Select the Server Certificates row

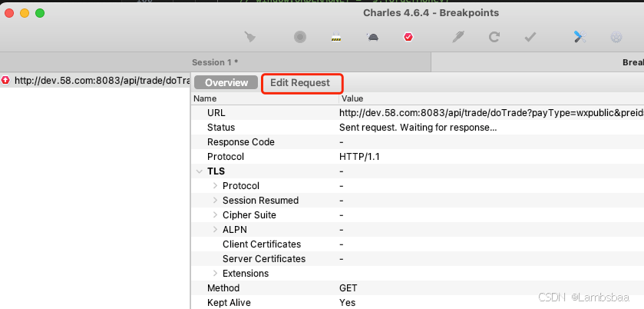point(418,259)
